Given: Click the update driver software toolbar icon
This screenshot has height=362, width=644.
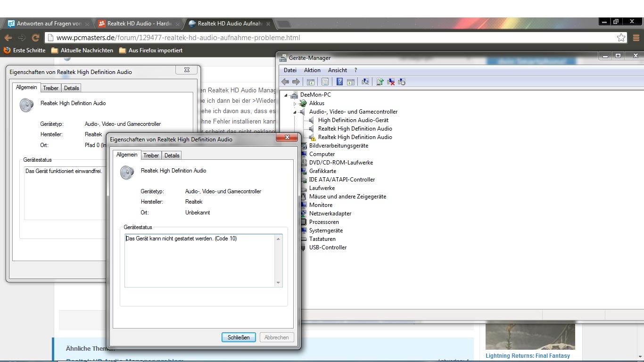Looking at the screenshot, I should [380, 82].
